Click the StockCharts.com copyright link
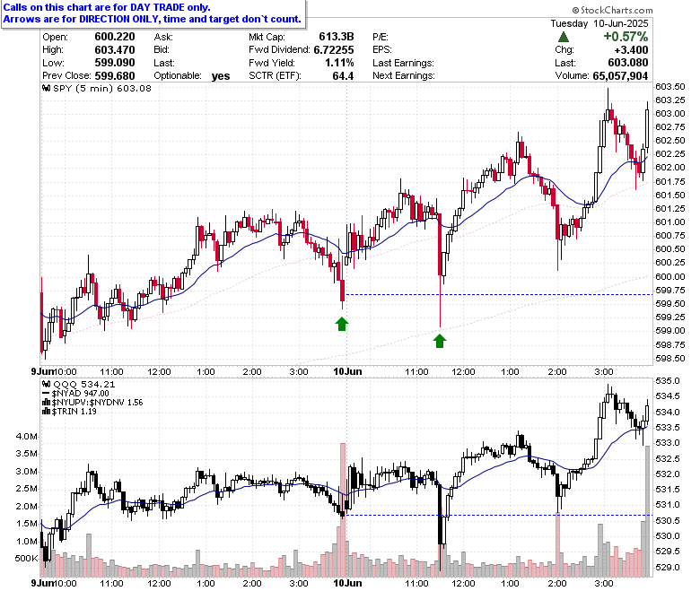The height and width of the screenshot is (591, 700). tap(612, 10)
